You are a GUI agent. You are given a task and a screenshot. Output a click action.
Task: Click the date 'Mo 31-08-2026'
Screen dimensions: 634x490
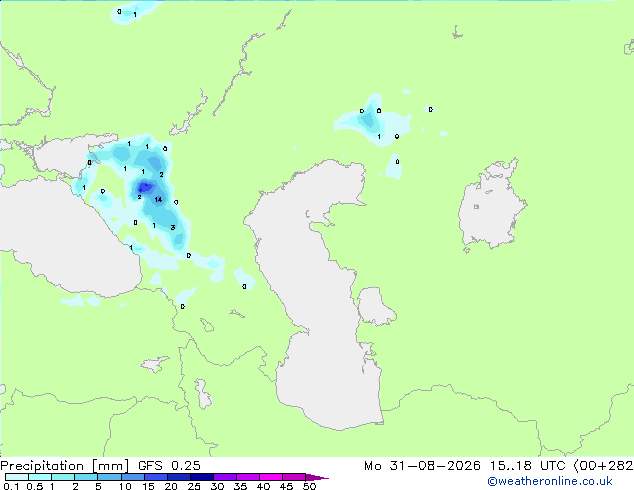point(422,466)
